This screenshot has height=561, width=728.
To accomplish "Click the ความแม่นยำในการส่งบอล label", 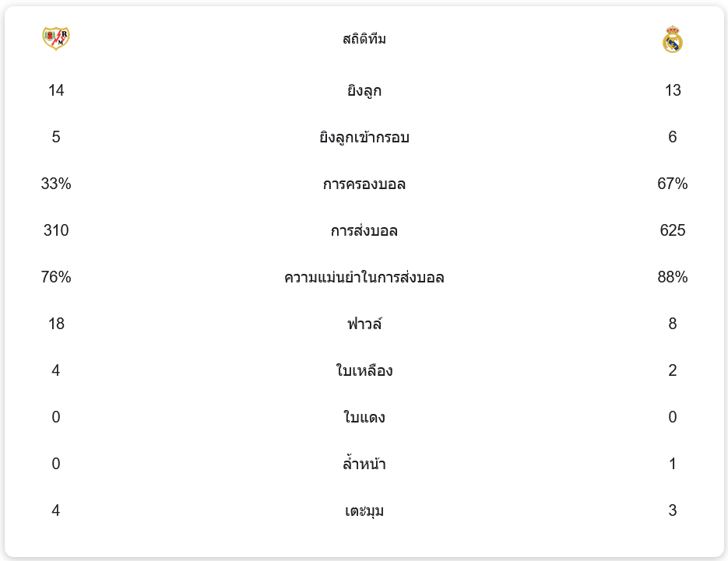I will coord(364,278).
